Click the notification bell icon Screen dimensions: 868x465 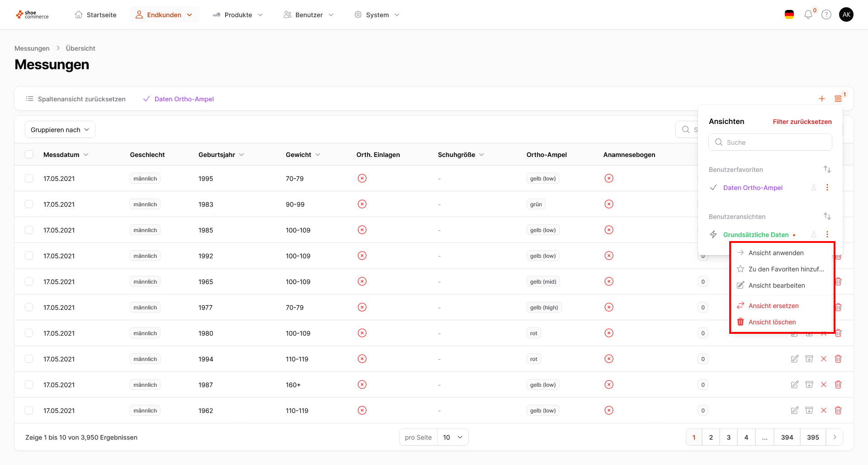tap(808, 15)
